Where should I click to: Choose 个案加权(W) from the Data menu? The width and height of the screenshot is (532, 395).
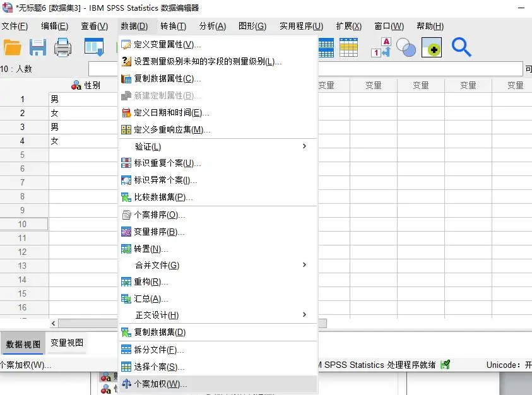click(x=218, y=384)
